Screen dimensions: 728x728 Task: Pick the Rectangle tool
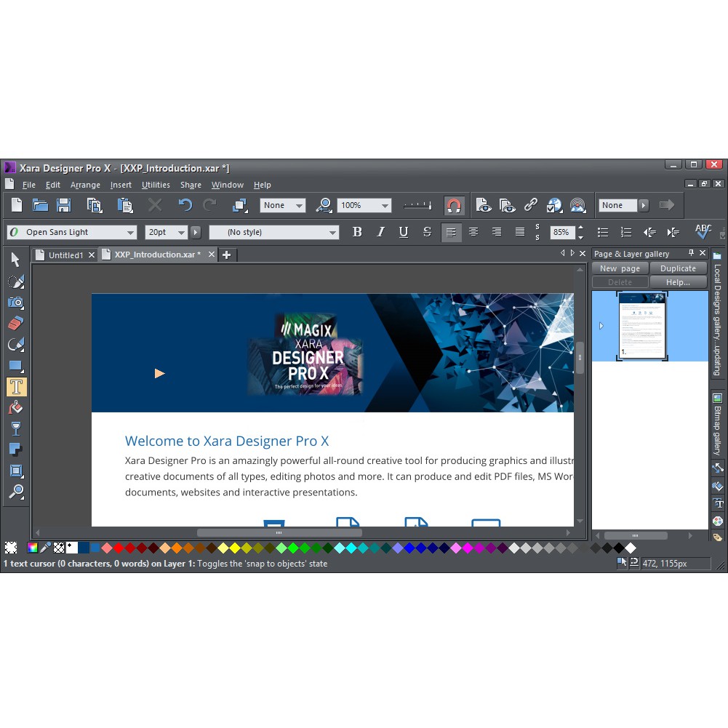[15, 364]
